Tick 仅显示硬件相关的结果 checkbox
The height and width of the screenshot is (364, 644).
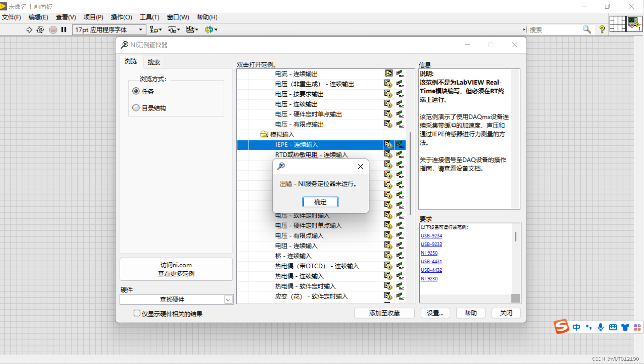(137, 313)
